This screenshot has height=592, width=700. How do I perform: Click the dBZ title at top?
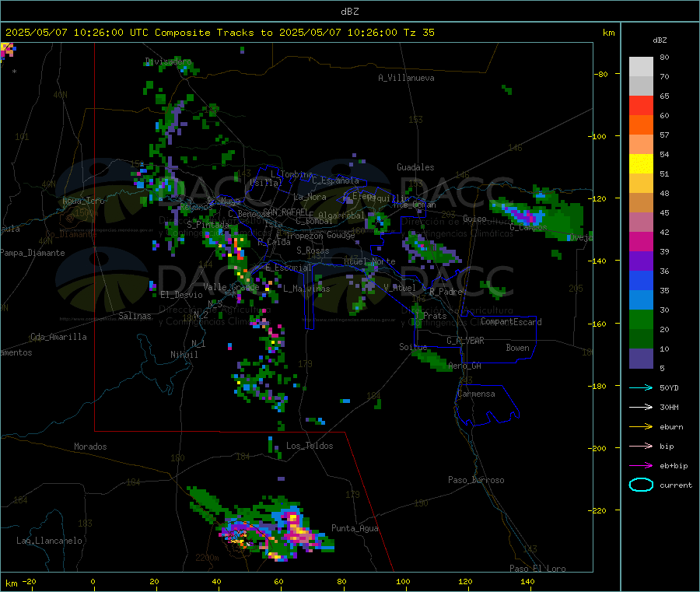coord(349,12)
